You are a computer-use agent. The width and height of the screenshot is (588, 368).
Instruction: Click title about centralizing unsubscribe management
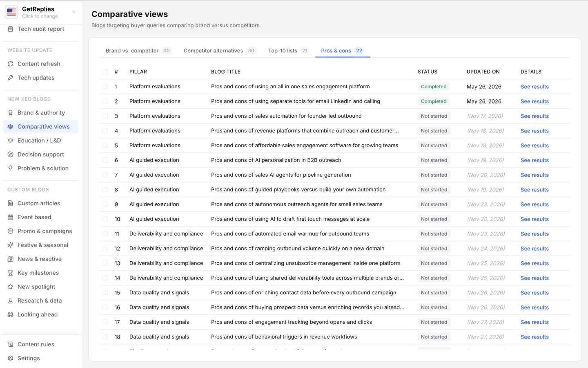[306, 263]
